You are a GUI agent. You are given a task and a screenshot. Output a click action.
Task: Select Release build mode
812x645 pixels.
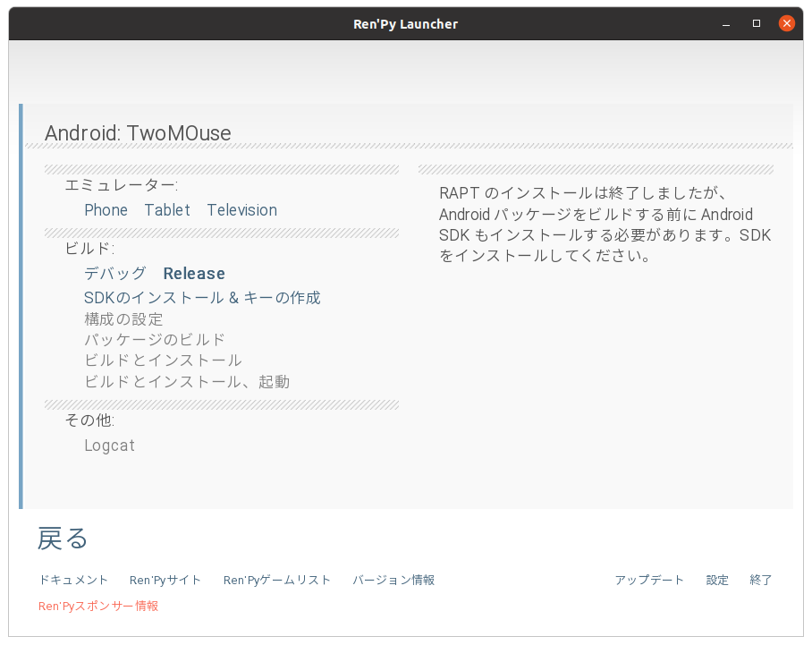click(x=194, y=273)
